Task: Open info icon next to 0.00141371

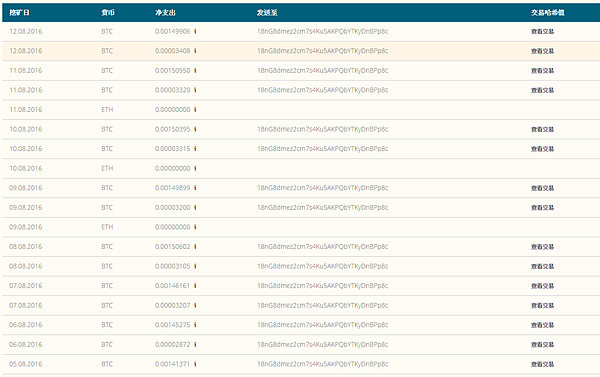Action: [x=195, y=364]
